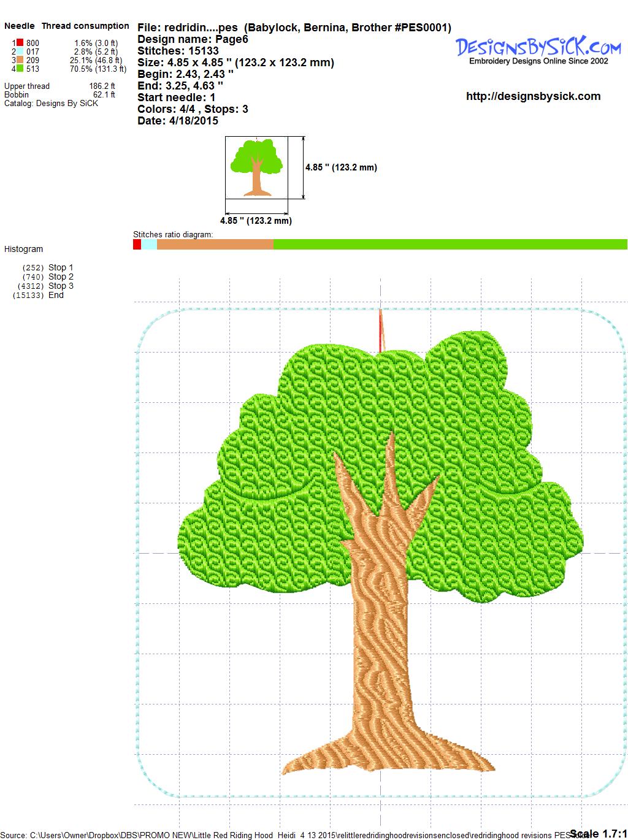Click the DesignsBySick.com logo
Screen dimensions: 628x840
(538, 49)
